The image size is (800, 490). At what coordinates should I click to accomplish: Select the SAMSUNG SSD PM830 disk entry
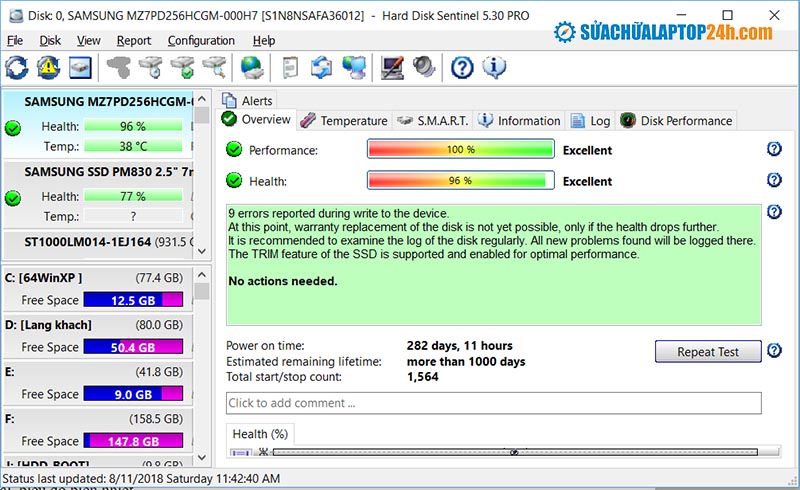tap(98, 171)
